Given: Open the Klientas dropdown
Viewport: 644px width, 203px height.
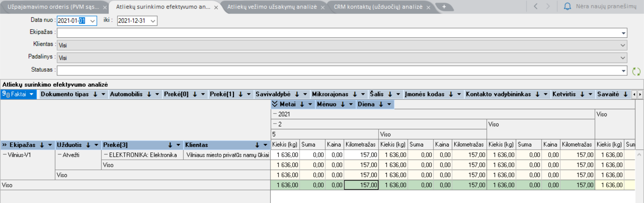Looking at the screenshot, I should 623,45.
